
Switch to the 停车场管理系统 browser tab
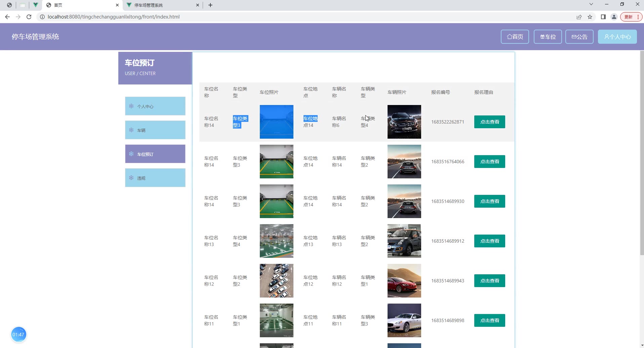[161, 5]
